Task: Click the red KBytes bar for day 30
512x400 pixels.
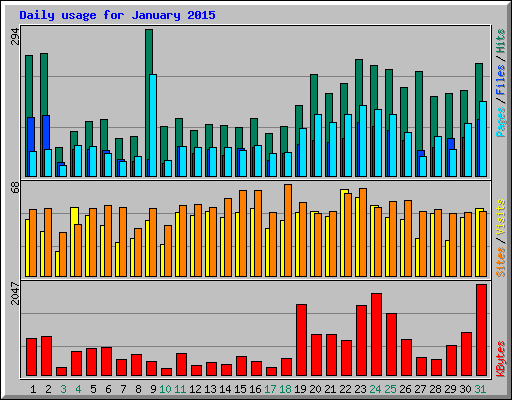Action: (x=466, y=354)
